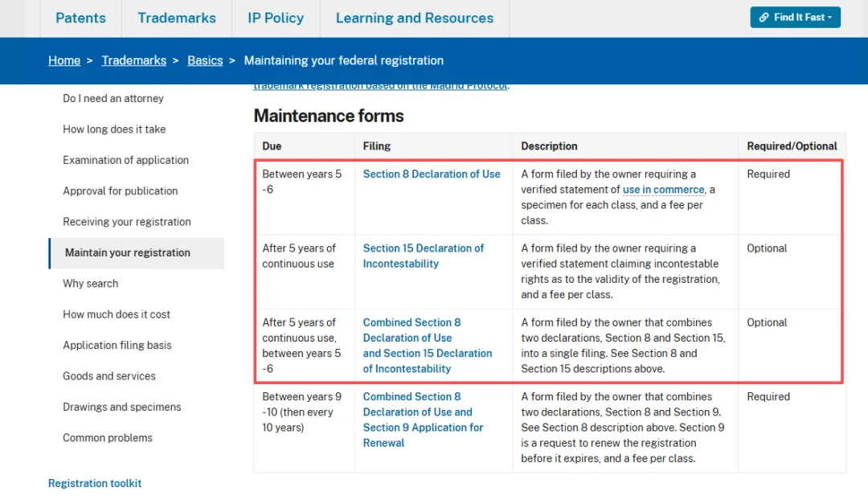Open the Patents menu
This screenshot has width=868, height=504.
click(x=80, y=18)
